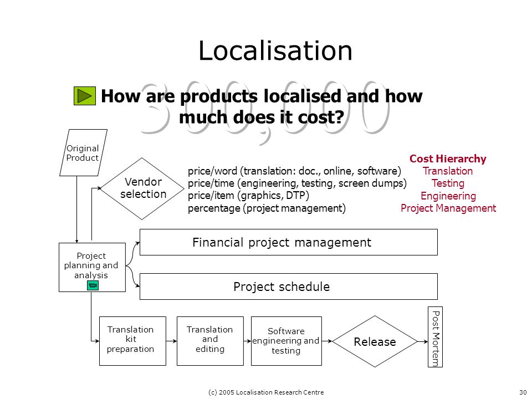This screenshot has height=399, width=532.
Task: Select the Project schedule box
Action: pyautogui.click(x=289, y=287)
